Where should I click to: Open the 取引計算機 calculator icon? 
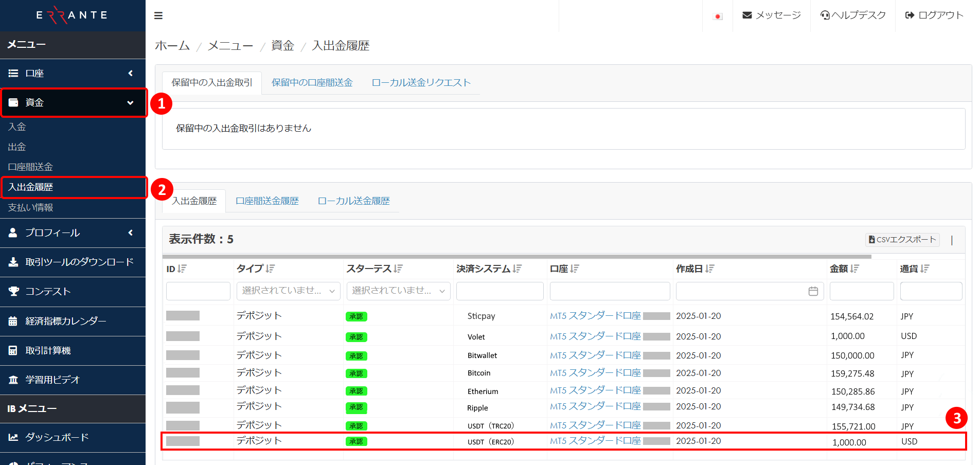[x=13, y=350]
